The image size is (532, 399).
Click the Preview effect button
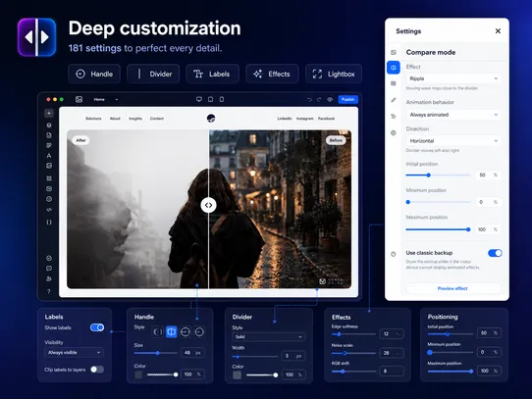[452, 288]
